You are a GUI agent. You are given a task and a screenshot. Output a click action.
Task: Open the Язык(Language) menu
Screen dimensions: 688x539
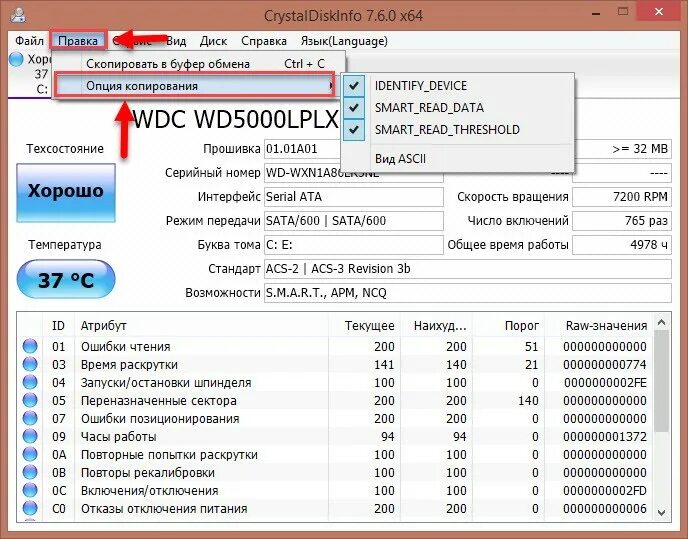[x=344, y=41]
